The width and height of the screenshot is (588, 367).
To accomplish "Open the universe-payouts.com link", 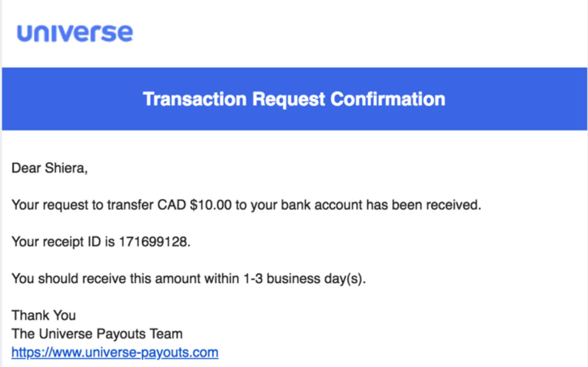I will [115, 352].
